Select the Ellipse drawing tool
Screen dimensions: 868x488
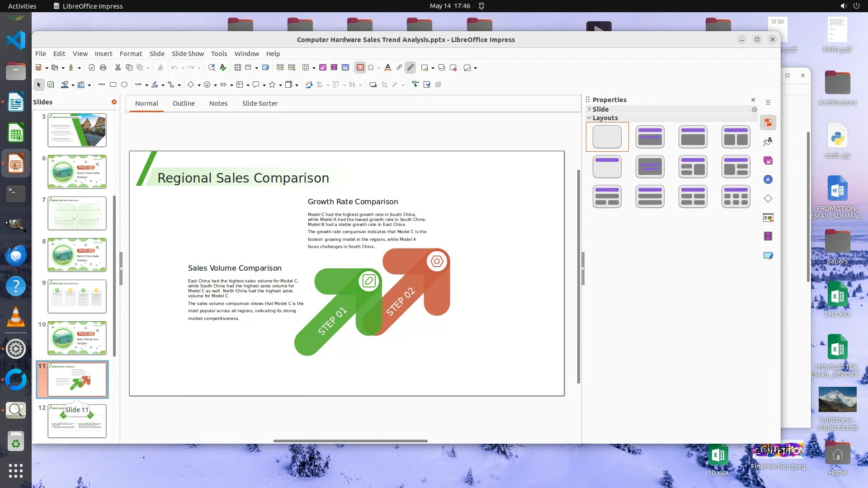coord(124,84)
